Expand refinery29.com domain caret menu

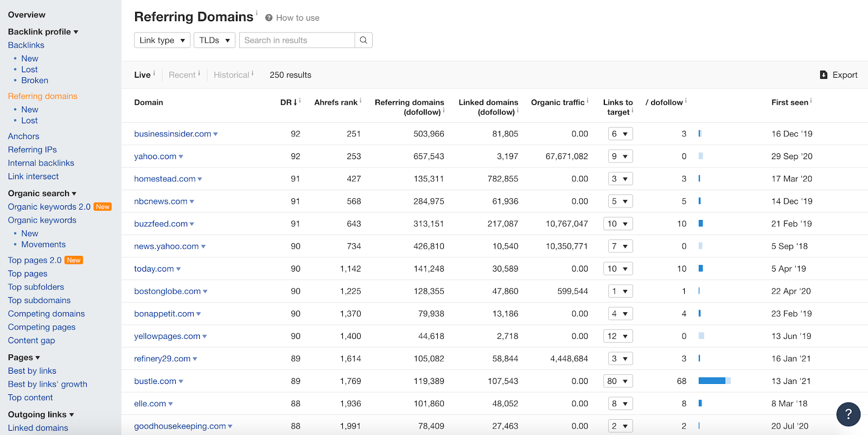tap(195, 359)
